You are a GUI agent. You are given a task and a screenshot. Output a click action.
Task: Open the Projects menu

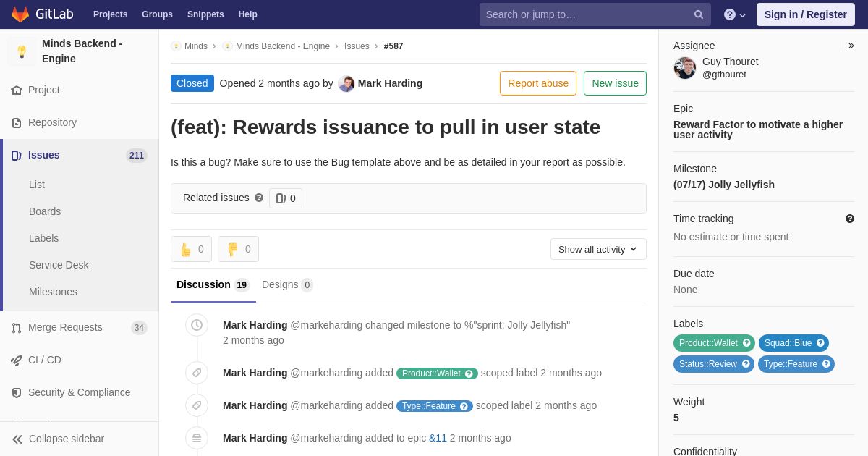click(x=110, y=14)
